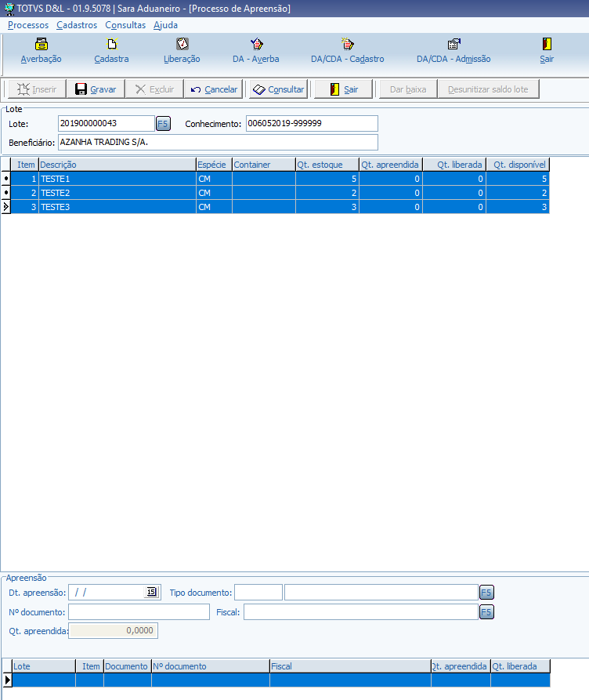This screenshot has width=589, height=700.
Task: Open the Cadastra toolbar icon
Action: (x=111, y=51)
